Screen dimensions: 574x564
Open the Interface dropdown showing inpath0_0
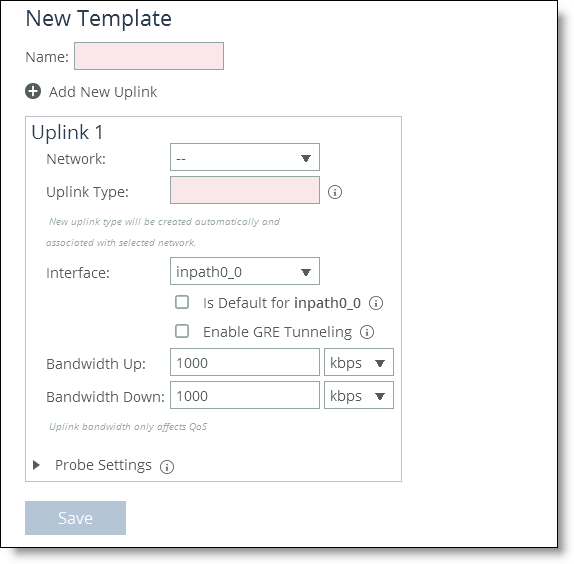point(245,271)
